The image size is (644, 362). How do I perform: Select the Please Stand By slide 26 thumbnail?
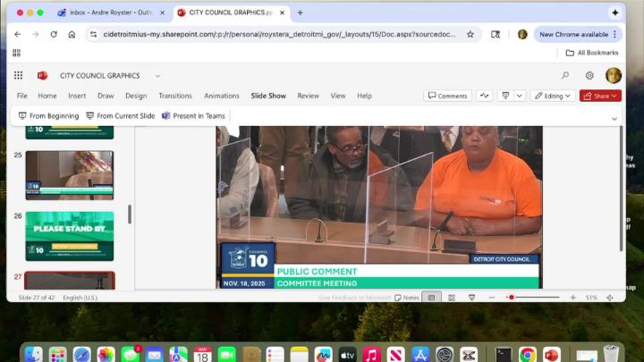(69, 236)
